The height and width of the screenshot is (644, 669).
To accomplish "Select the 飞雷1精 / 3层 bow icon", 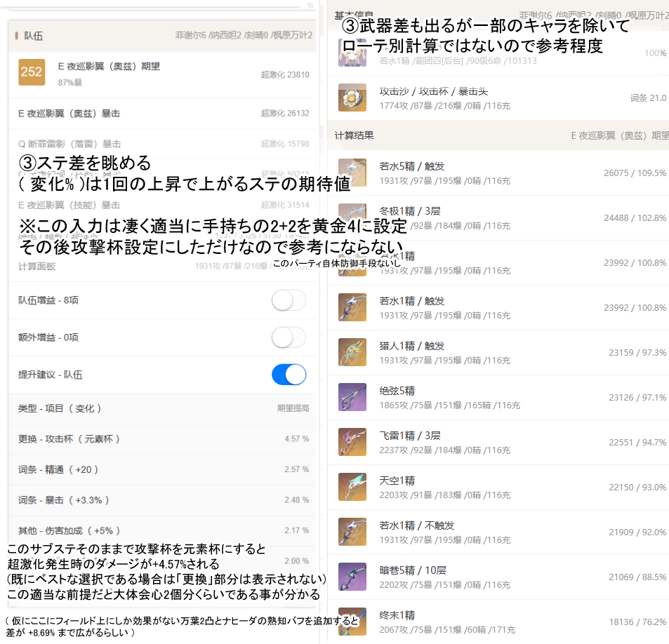I will [x=352, y=442].
